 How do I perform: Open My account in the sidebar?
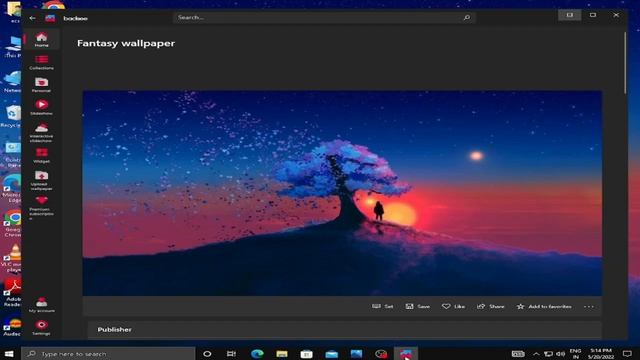41,305
